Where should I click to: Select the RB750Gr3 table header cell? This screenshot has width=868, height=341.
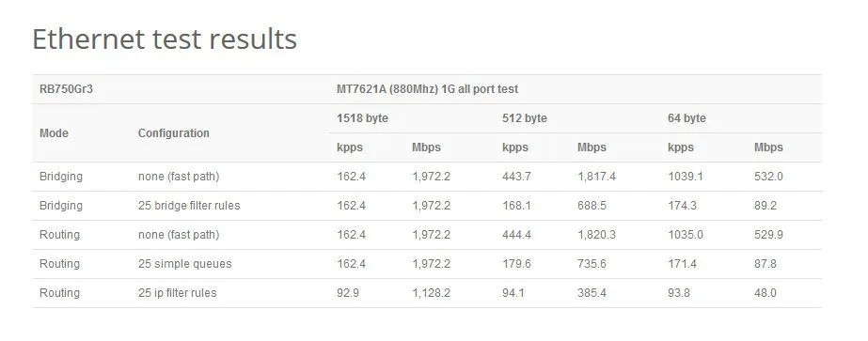tap(67, 89)
